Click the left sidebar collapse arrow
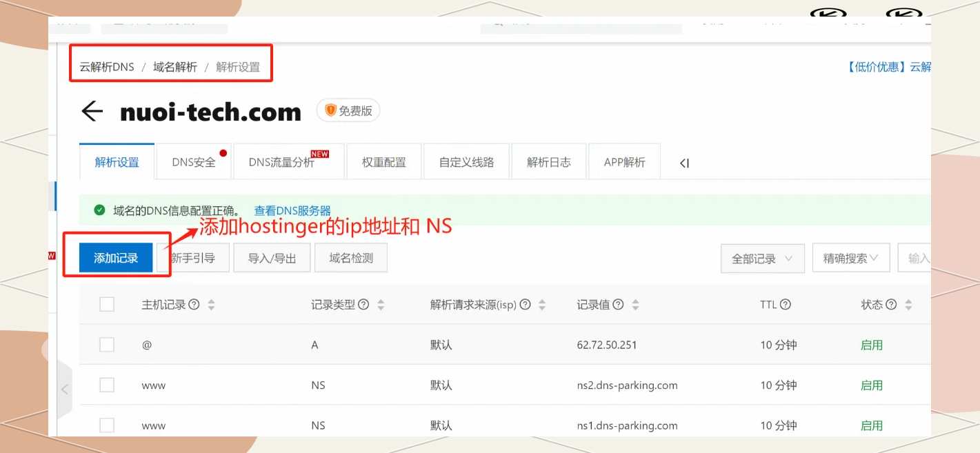 (64, 389)
